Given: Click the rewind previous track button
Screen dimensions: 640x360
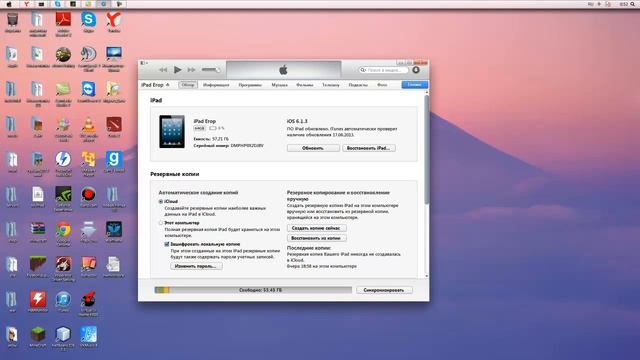Looking at the screenshot, I should [163, 70].
